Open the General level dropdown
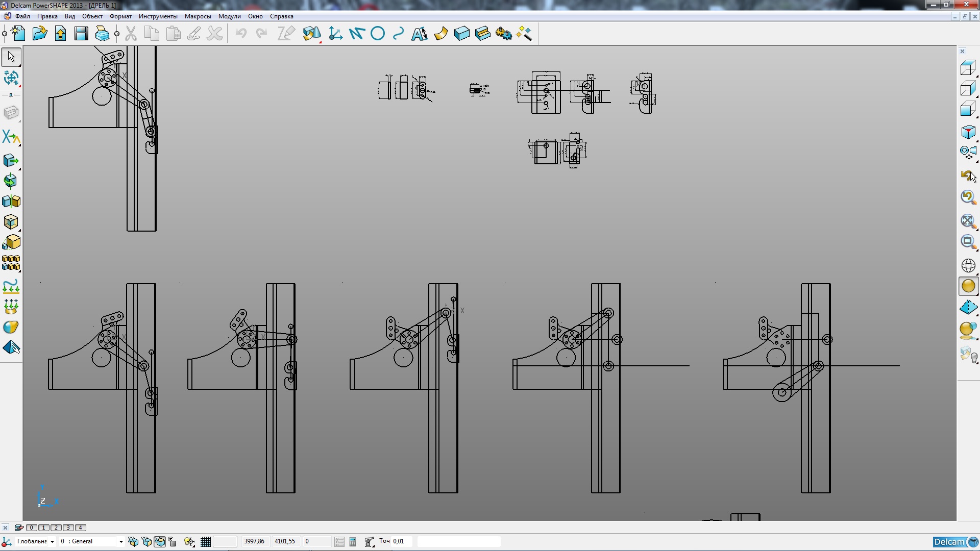 tap(121, 542)
